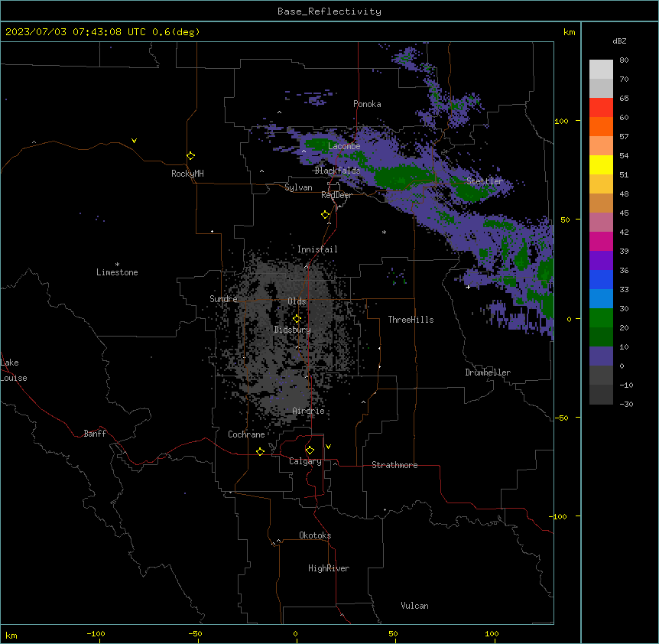Click the Ponoka city label

[x=367, y=104]
